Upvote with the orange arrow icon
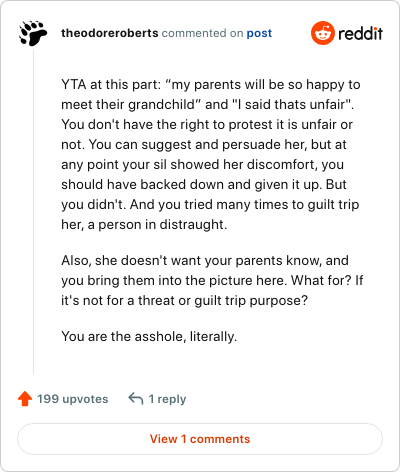Image resolution: width=400 pixels, height=472 pixels. tap(25, 399)
